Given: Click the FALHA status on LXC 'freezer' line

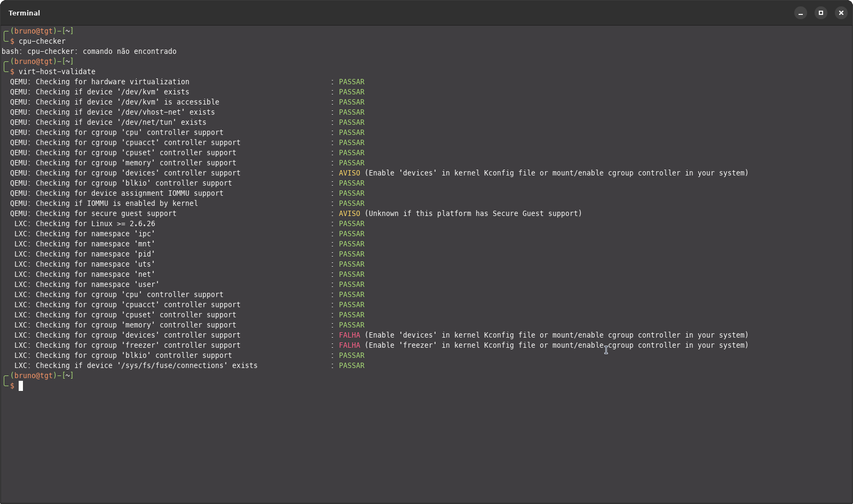Looking at the screenshot, I should tap(349, 345).
